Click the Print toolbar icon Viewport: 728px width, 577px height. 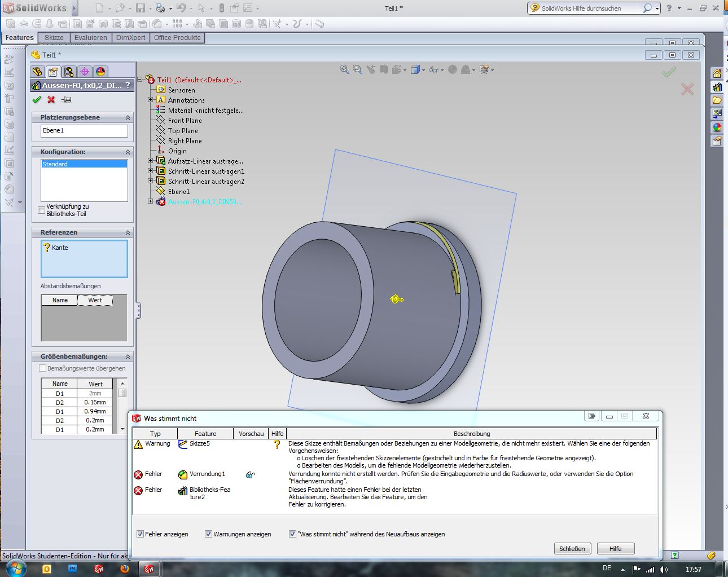pyautogui.click(x=160, y=8)
